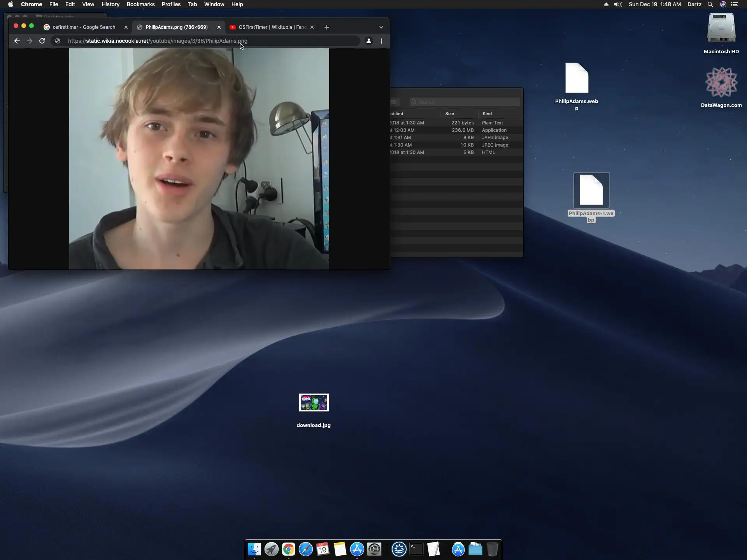Open a new Chrome tab
747x560 pixels.
pos(326,27)
